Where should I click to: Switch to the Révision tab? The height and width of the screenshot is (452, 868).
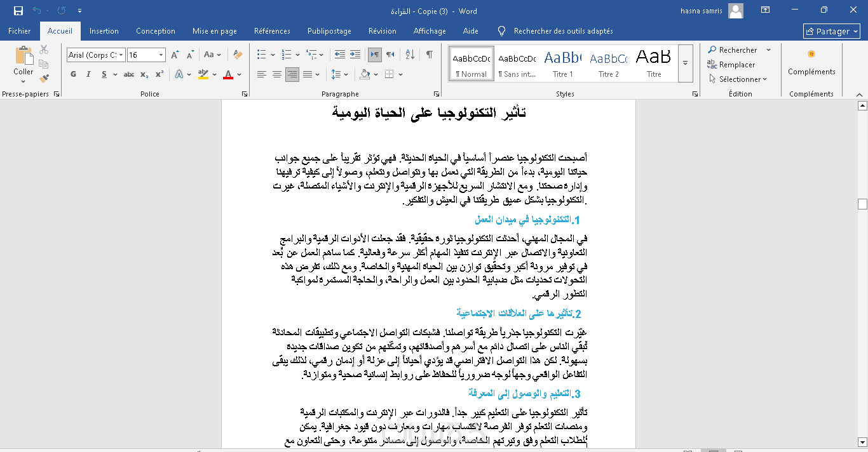pos(382,31)
